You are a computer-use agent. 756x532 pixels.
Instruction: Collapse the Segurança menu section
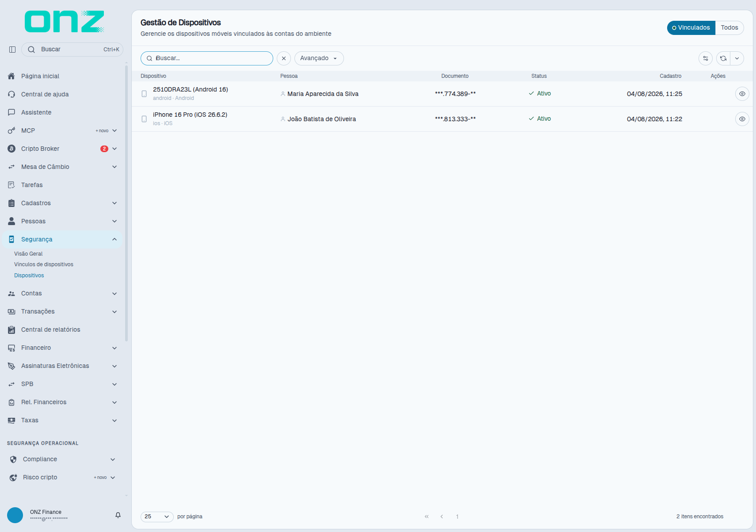point(62,239)
